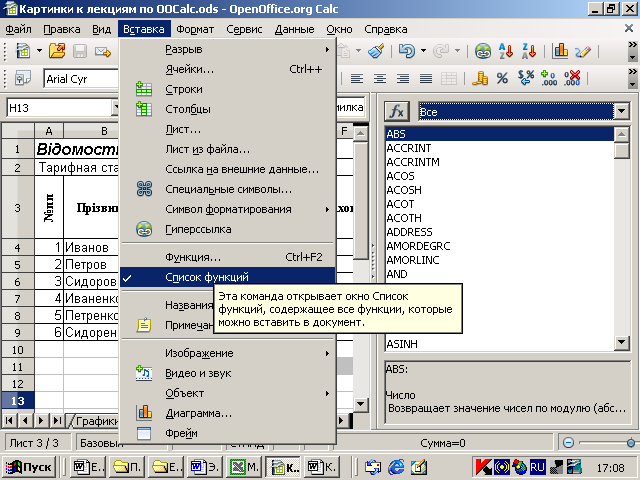Align text left icon
Image resolution: width=640 pixels, height=480 pixels.
[357, 78]
